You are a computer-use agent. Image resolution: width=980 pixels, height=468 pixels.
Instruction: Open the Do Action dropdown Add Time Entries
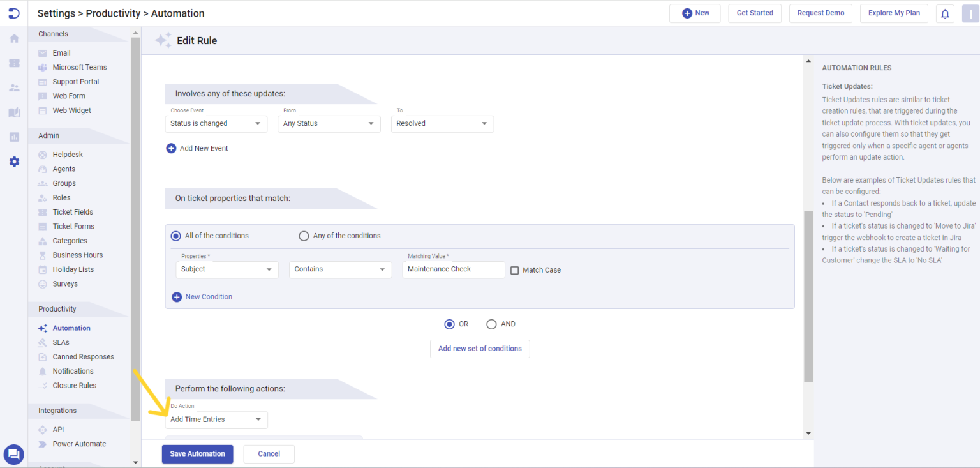click(x=216, y=419)
